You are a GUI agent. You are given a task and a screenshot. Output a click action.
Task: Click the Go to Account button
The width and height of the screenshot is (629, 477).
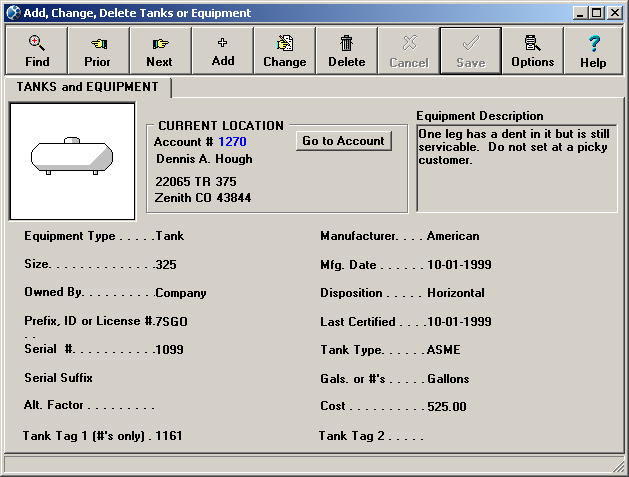coord(343,141)
